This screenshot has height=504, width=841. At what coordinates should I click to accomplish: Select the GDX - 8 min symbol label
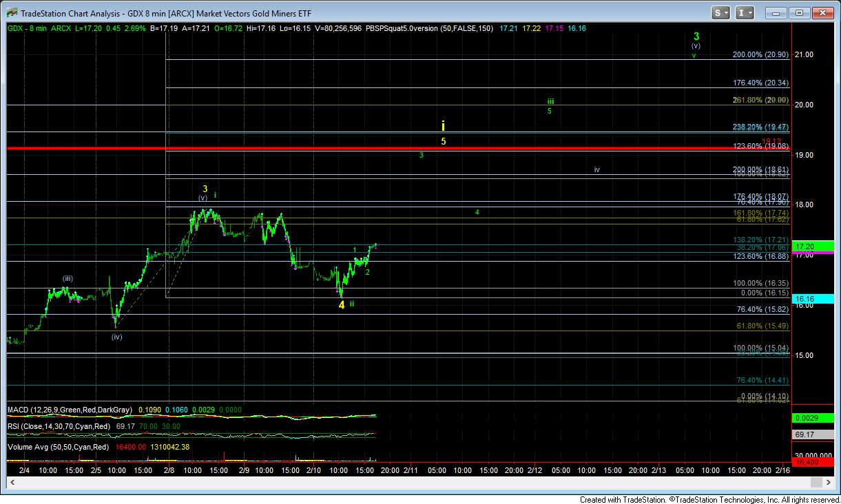27,28
